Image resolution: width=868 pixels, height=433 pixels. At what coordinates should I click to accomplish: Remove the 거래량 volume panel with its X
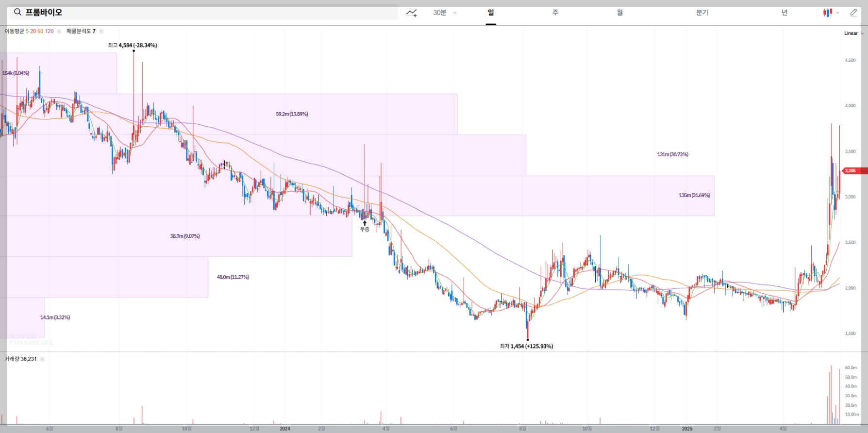tap(42, 359)
